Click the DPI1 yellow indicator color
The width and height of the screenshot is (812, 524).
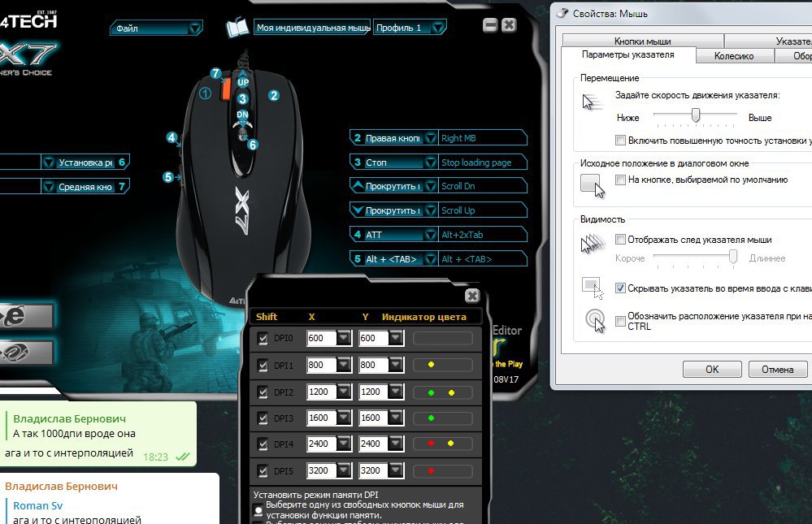click(x=431, y=365)
